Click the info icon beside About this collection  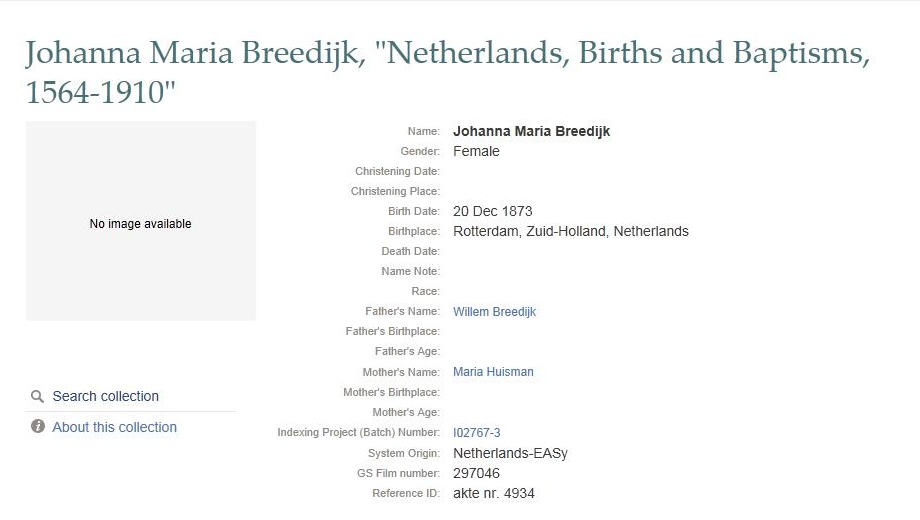38,427
